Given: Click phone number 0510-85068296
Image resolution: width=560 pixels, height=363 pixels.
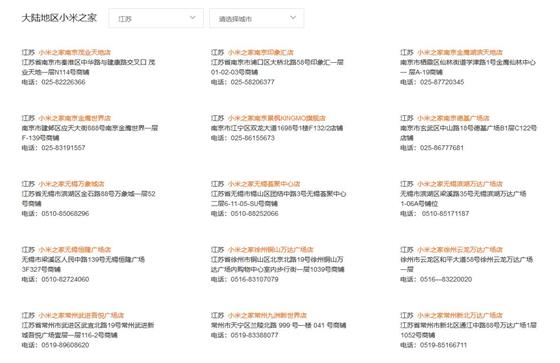Looking at the screenshot, I should 65,213.
